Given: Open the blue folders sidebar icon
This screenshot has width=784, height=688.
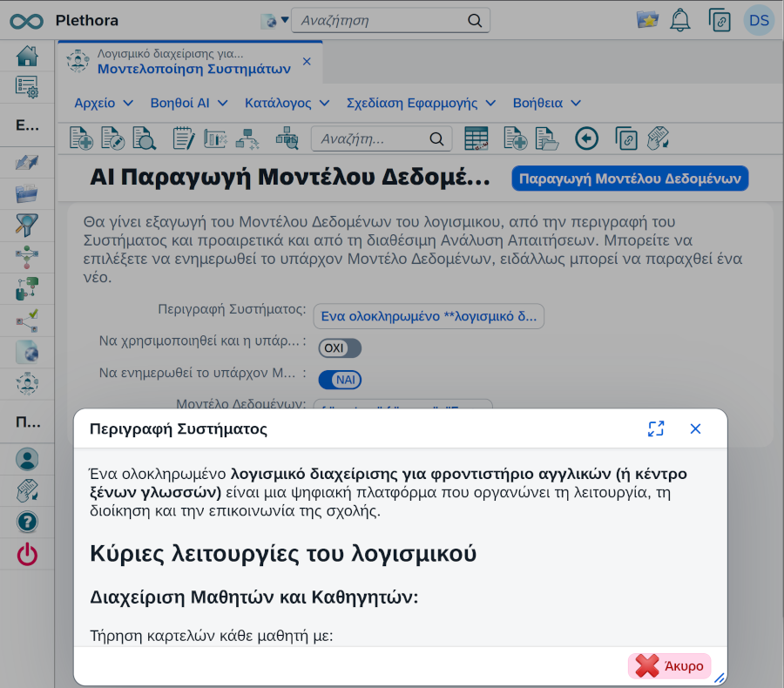Looking at the screenshot, I should [27, 193].
